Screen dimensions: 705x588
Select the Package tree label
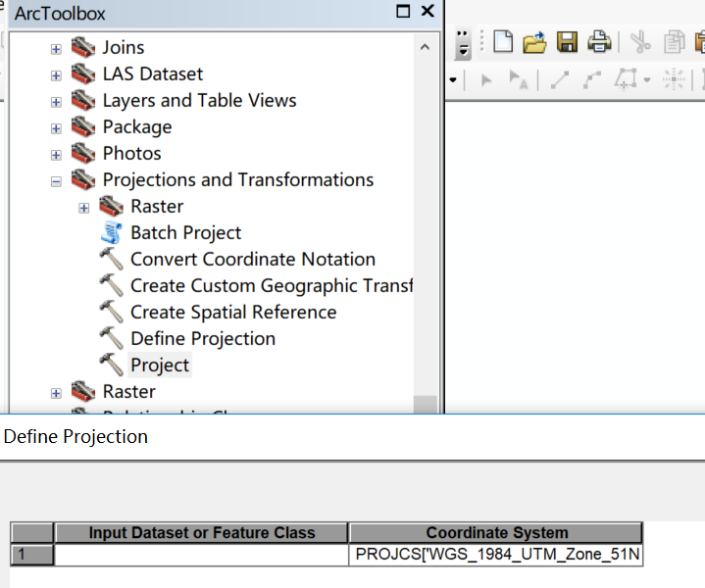137,127
